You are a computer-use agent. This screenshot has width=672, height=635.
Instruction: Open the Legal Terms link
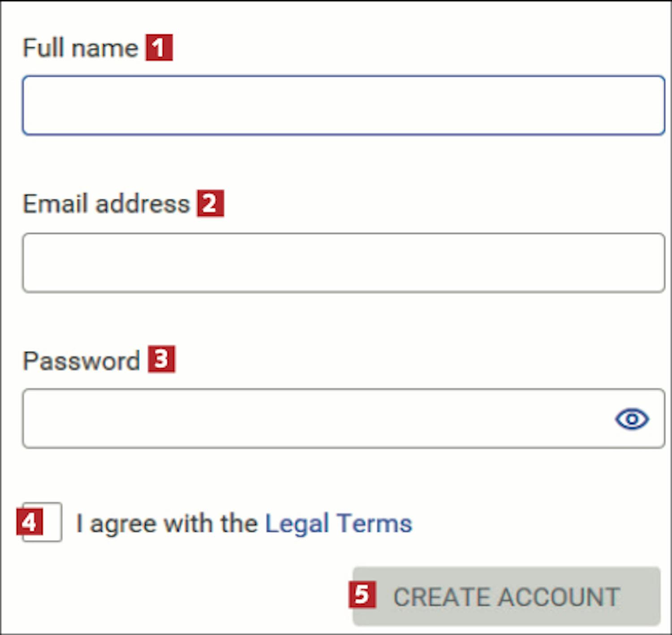338,523
